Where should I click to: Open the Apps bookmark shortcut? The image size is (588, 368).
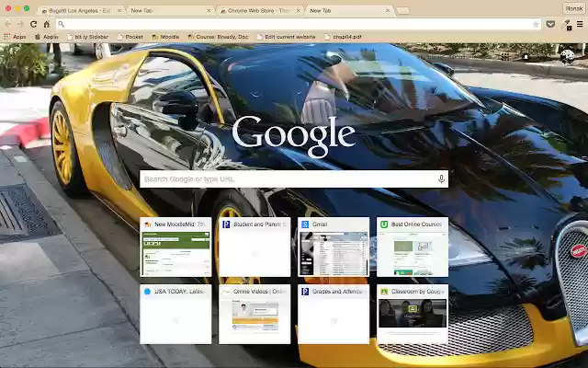tap(15, 37)
